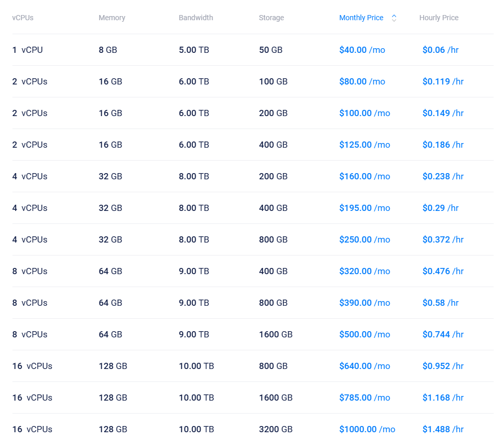Click the Bandwidth column header
This screenshot has height=440, width=504.
click(195, 18)
